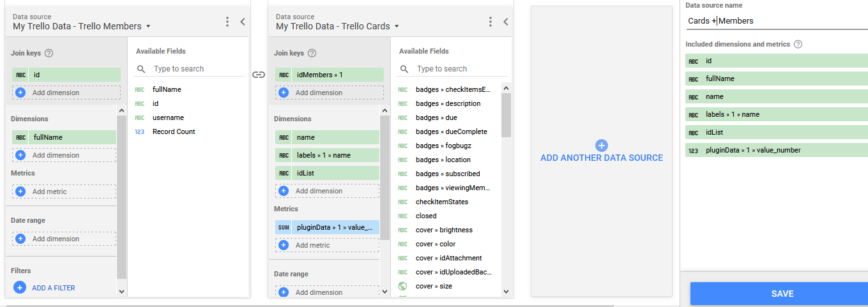Select cover » idAttachment field
868x307 pixels.
[448, 258]
